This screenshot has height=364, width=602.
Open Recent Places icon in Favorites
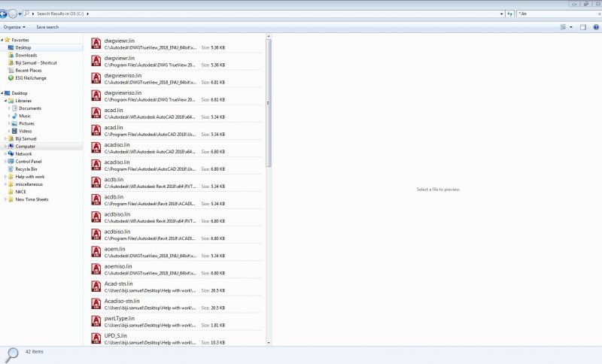[x=11, y=71]
